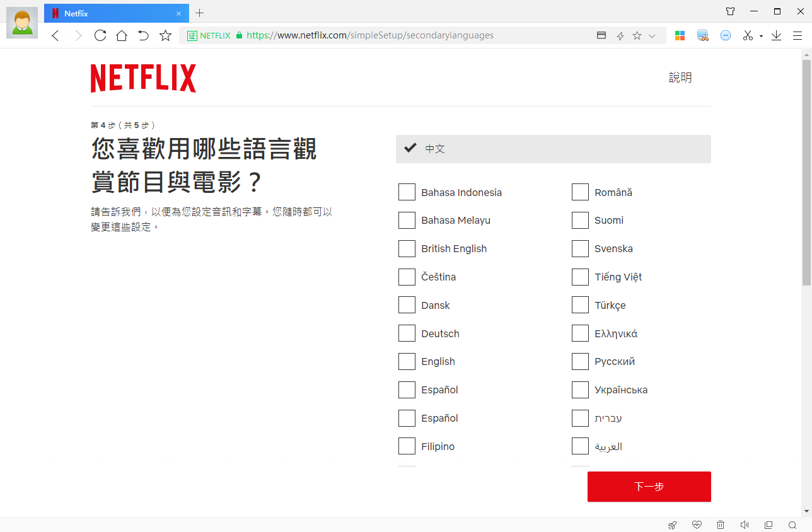Expand the address bar dropdown chevron
The image size is (812, 532).
click(652, 36)
